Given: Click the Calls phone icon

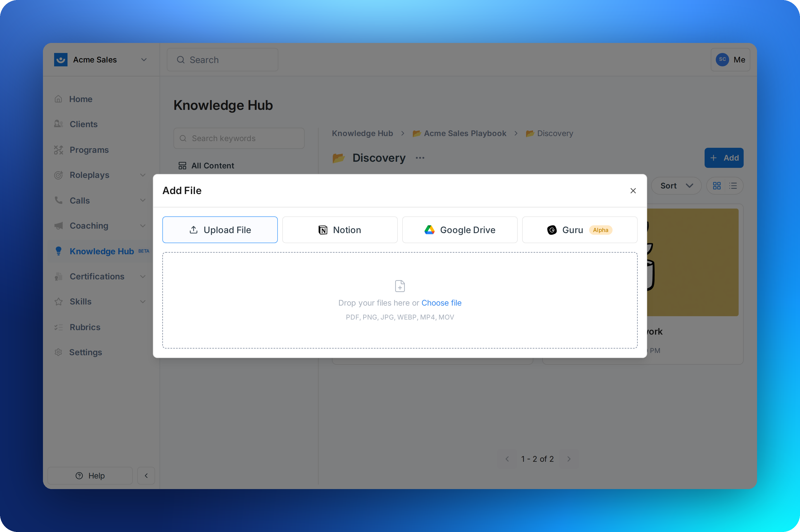Looking at the screenshot, I should 58,200.
